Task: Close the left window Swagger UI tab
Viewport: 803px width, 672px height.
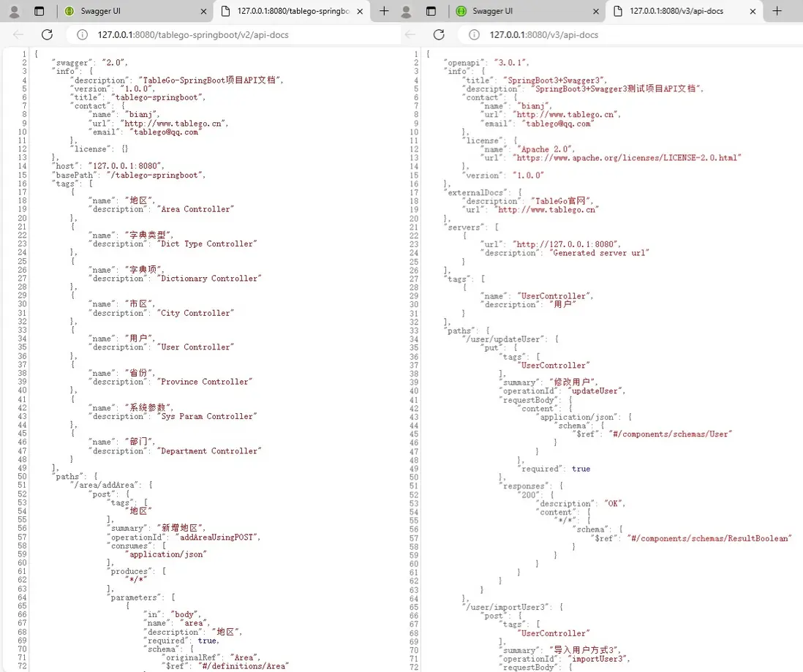Action: (x=203, y=11)
